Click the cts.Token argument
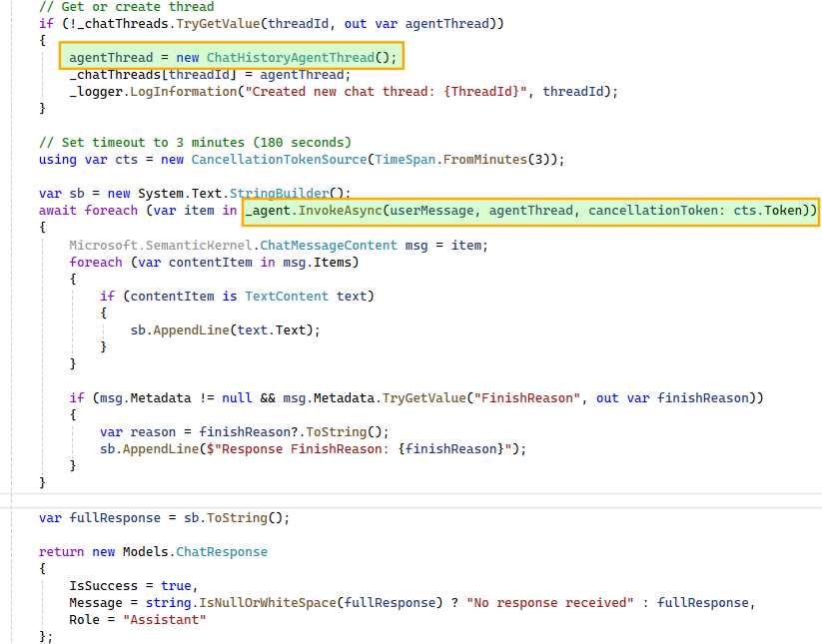The width and height of the screenshot is (822, 644). coord(771,211)
